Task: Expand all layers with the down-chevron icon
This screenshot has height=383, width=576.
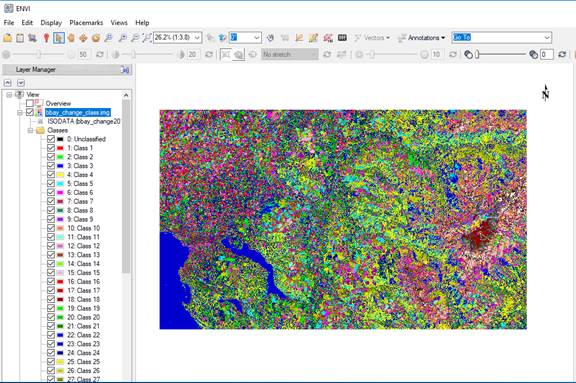Action: [21, 83]
